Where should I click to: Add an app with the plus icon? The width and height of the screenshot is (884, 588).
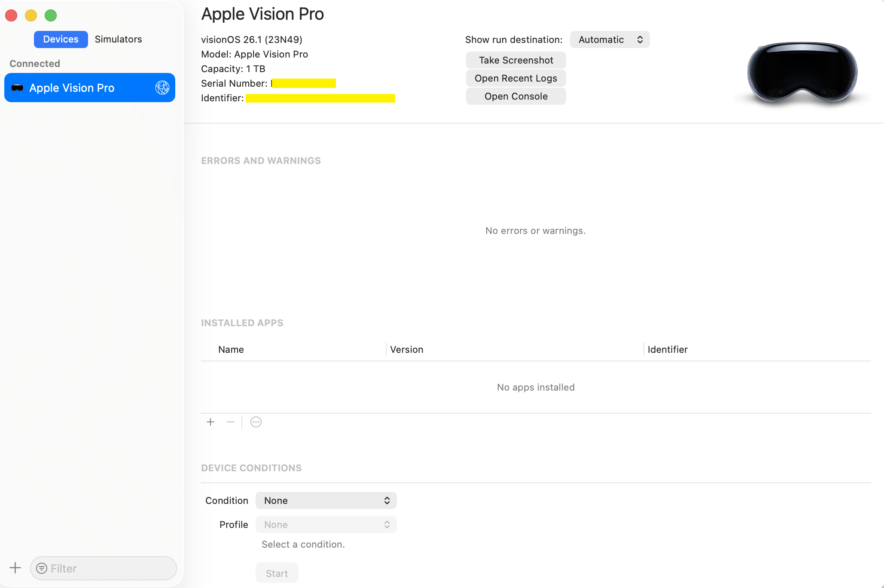[210, 422]
